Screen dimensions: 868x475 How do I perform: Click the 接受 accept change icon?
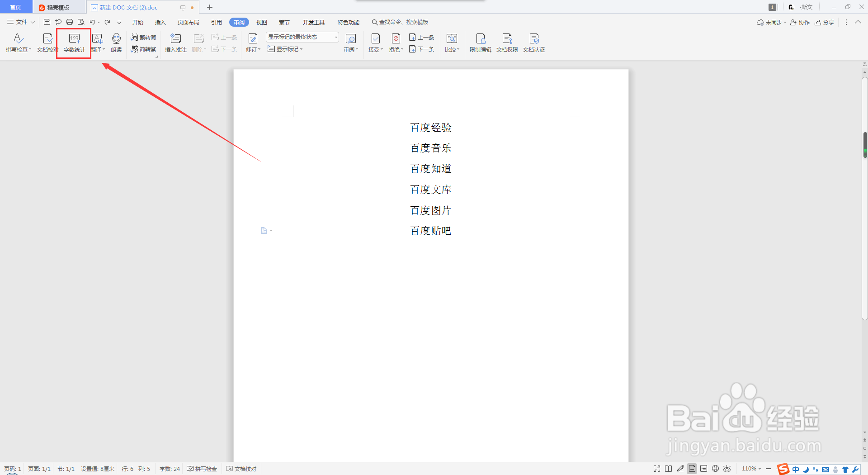click(375, 39)
